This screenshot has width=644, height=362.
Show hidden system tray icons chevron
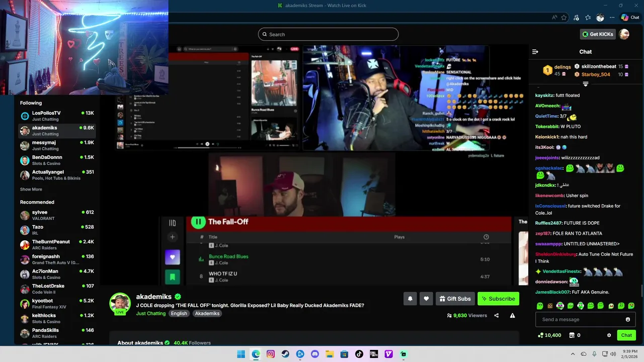[x=573, y=354]
